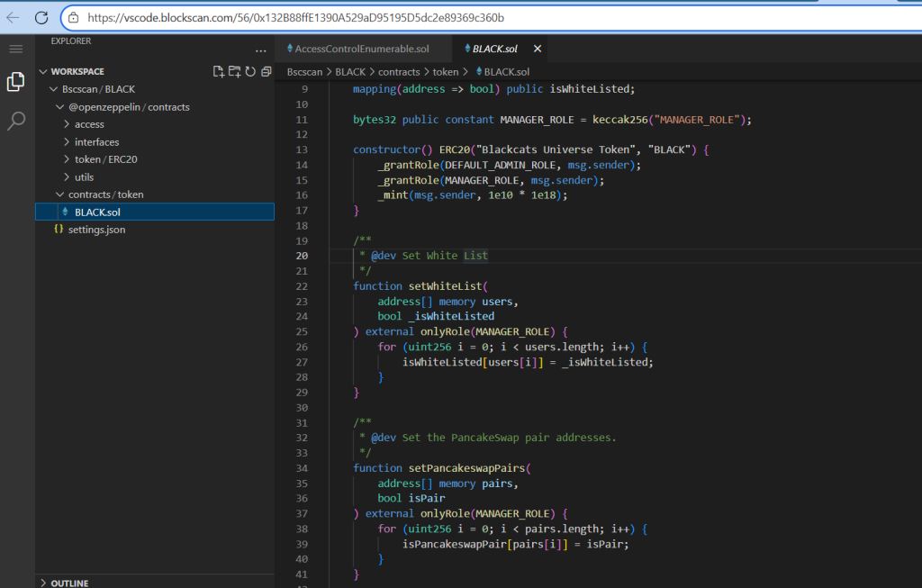Click the New File icon in Workspace

(218, 71)
